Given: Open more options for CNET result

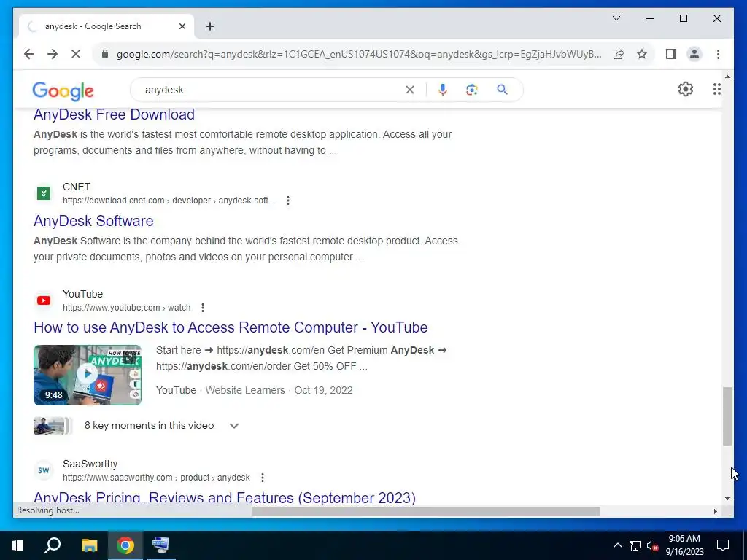Looking at the screenshot, I should point(287,201).
